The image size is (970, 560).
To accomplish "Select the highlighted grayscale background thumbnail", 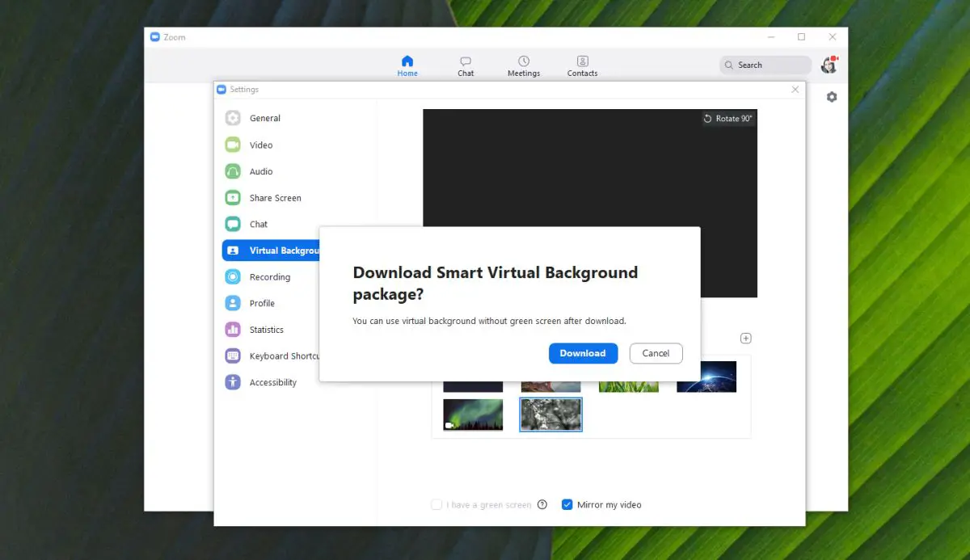I will [x=550, y=415].
